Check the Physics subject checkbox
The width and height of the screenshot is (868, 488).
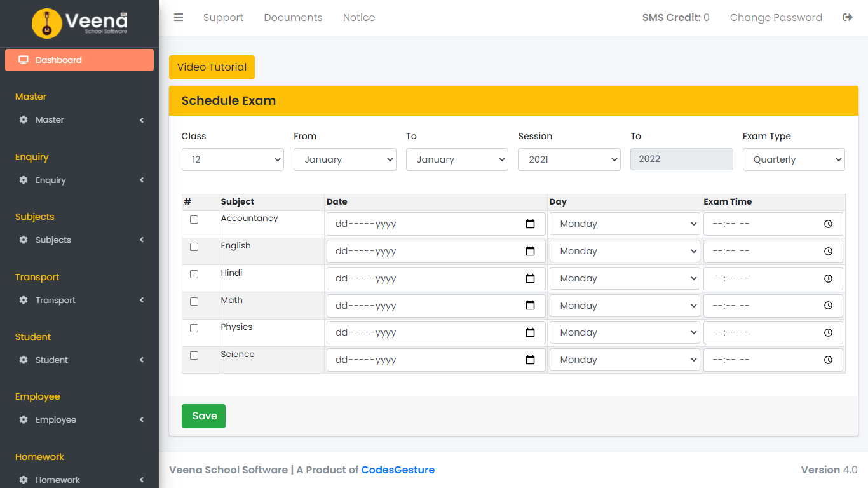(194, 328)
